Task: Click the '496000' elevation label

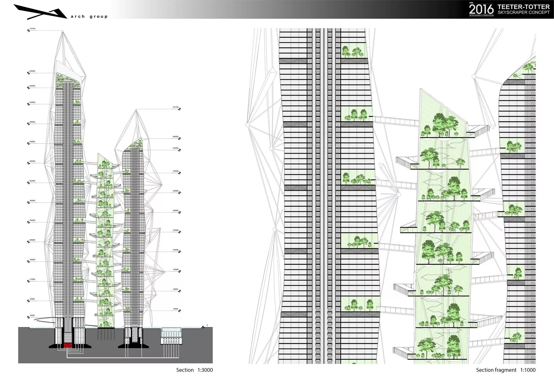Action: pyautogui.click(x=32, y=122)
